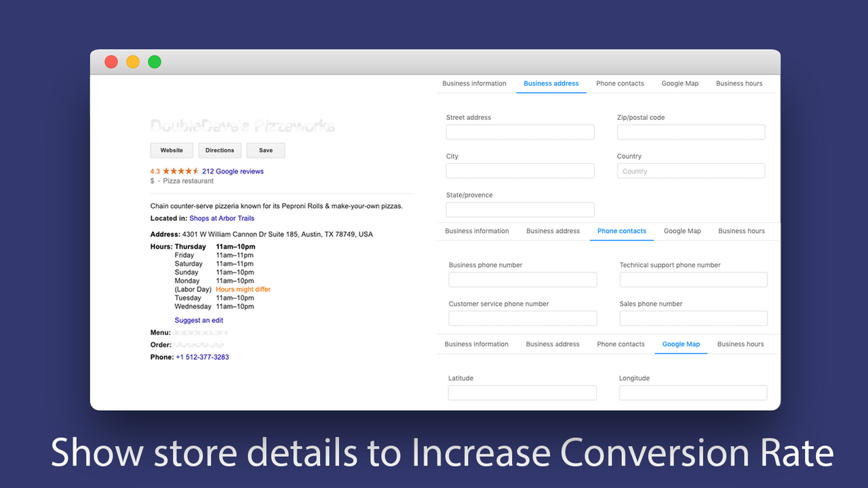Image resolution: width=868 pixels, height=488 pixels.
Task: Focus the Sales phone number field
Action: point(694,319)
